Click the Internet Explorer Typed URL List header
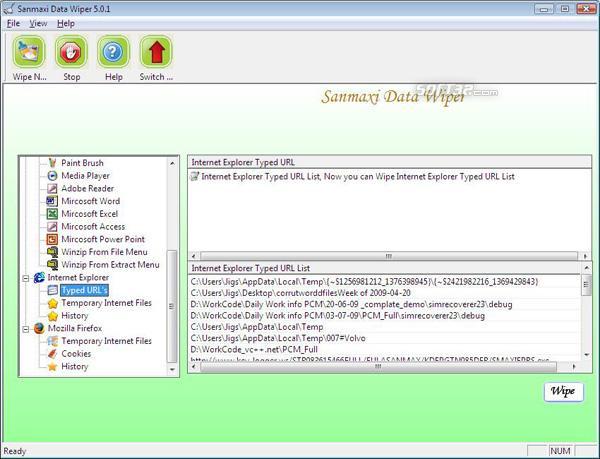Image resolution: width=600 pixels, height=459 pixels. coord(385,268)
